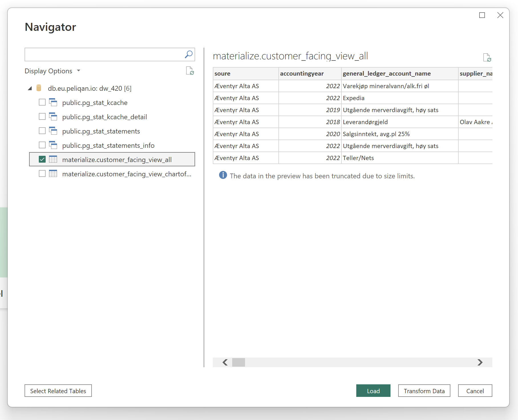This screenshot has width=518, height=420.
Task: Check the public.pg_stat_kcache checkbox
Action: point(42,102)
